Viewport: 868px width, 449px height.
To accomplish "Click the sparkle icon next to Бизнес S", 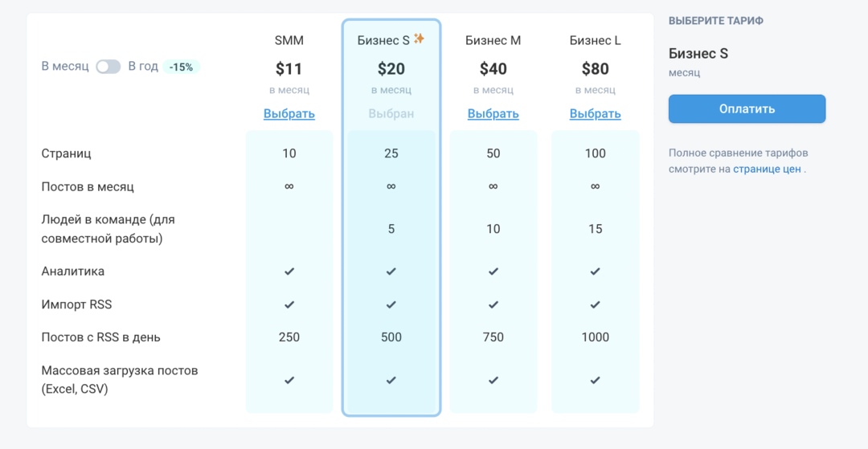I will [419, 39].
